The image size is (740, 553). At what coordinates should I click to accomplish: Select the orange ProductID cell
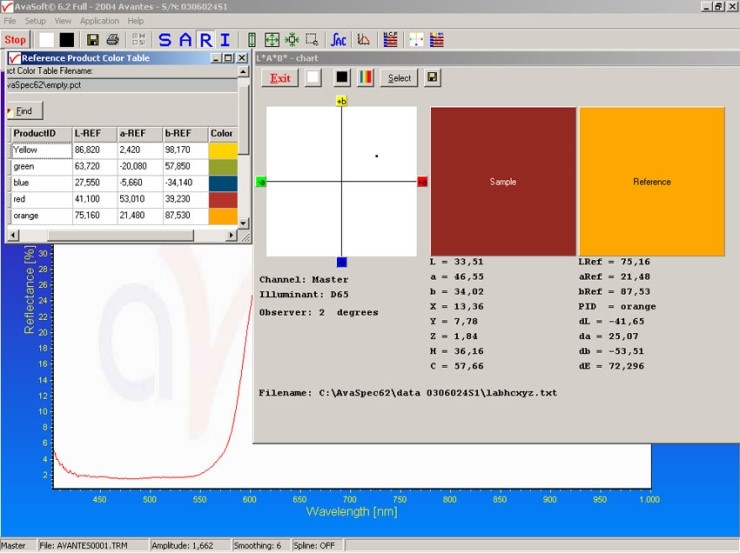(41, 216)
